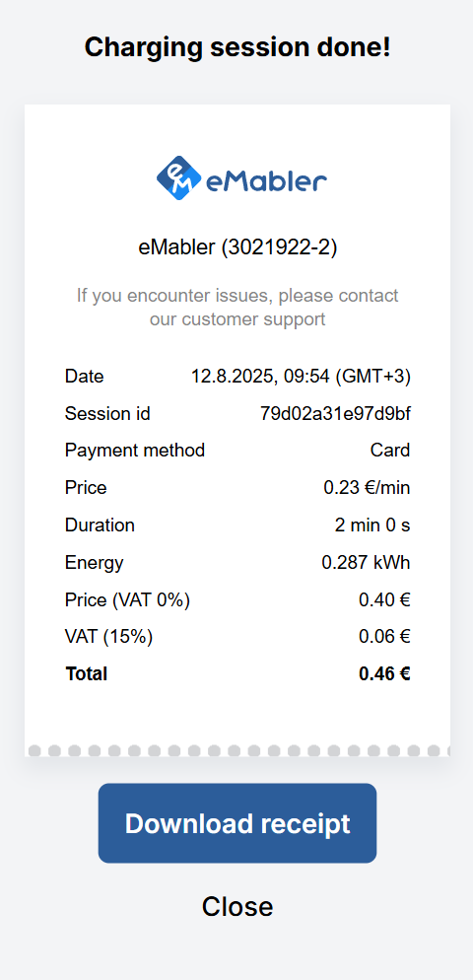Click the eMabler wordmark text in logo

pos(266,181)
